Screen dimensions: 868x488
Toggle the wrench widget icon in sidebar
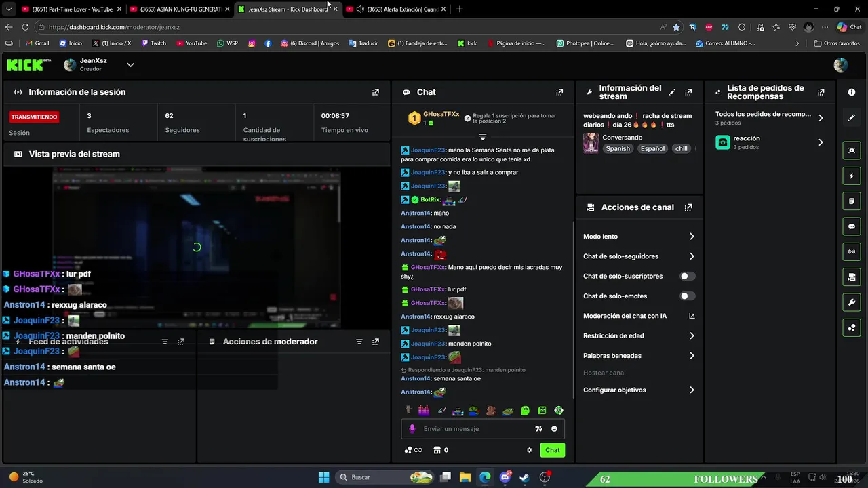(x=852, y=302)
